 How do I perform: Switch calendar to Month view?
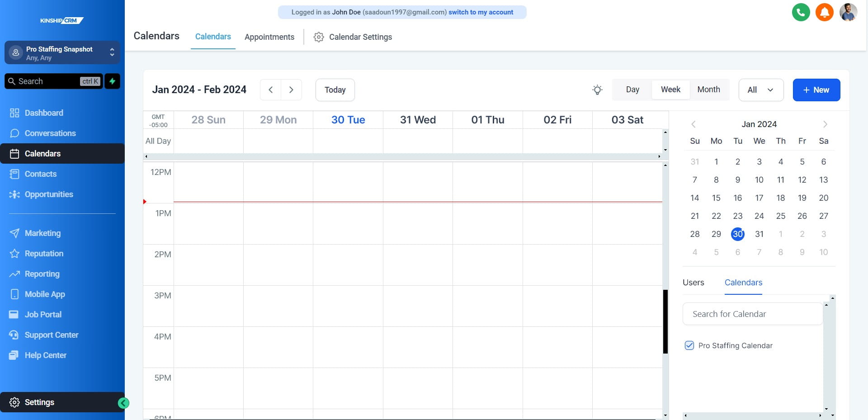[x=708, y=89]
